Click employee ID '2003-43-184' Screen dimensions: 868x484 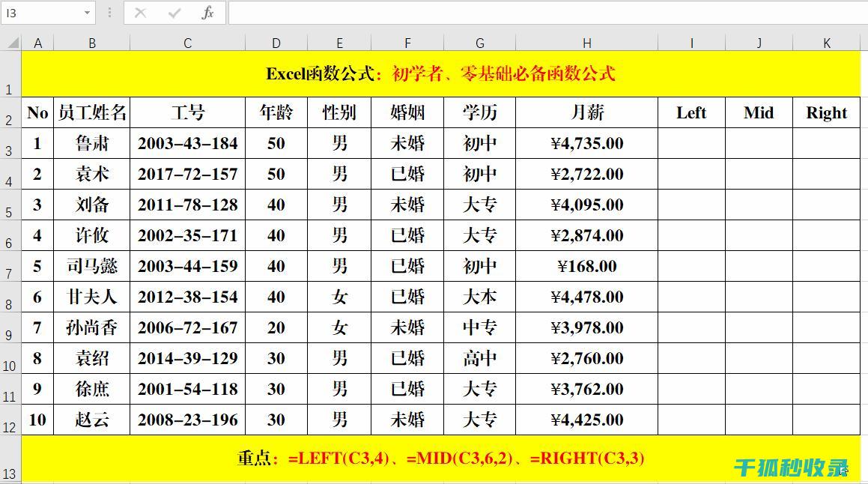(x=188, y=143)
